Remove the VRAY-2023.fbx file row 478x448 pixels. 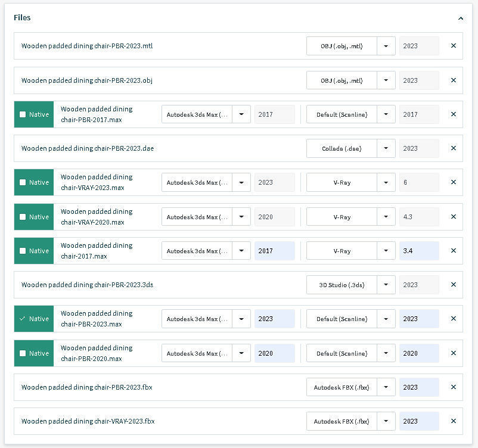click(x=453, y=421)
